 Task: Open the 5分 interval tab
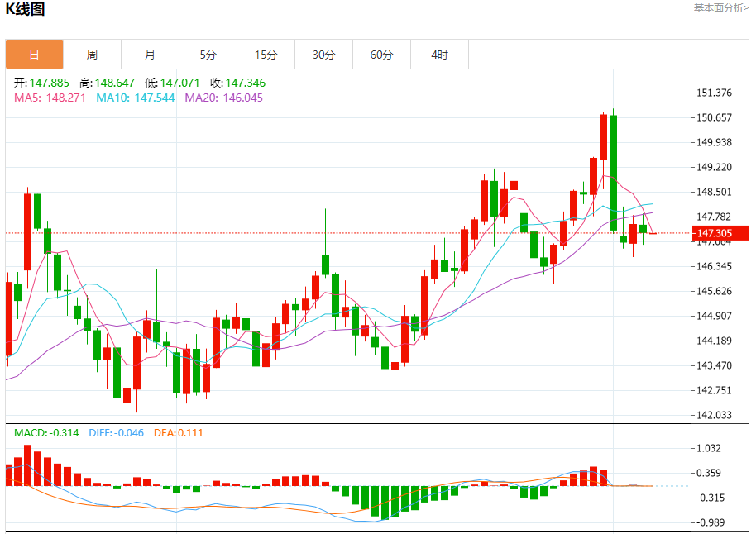click(x=208, y=55)
